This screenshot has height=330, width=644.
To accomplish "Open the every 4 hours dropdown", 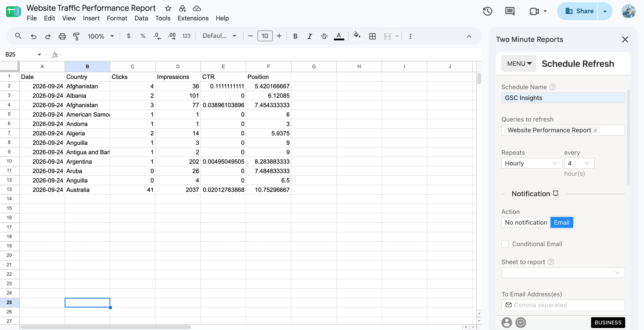I will pyautogui.click(x=579, y=163).
